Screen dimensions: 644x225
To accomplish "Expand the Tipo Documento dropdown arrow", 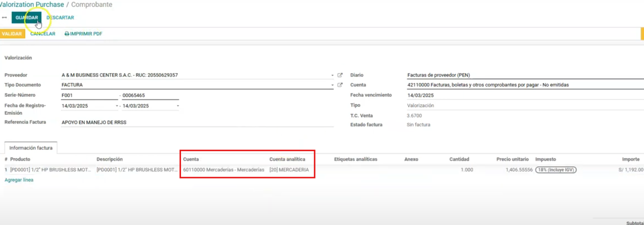I will click(332, 85).
